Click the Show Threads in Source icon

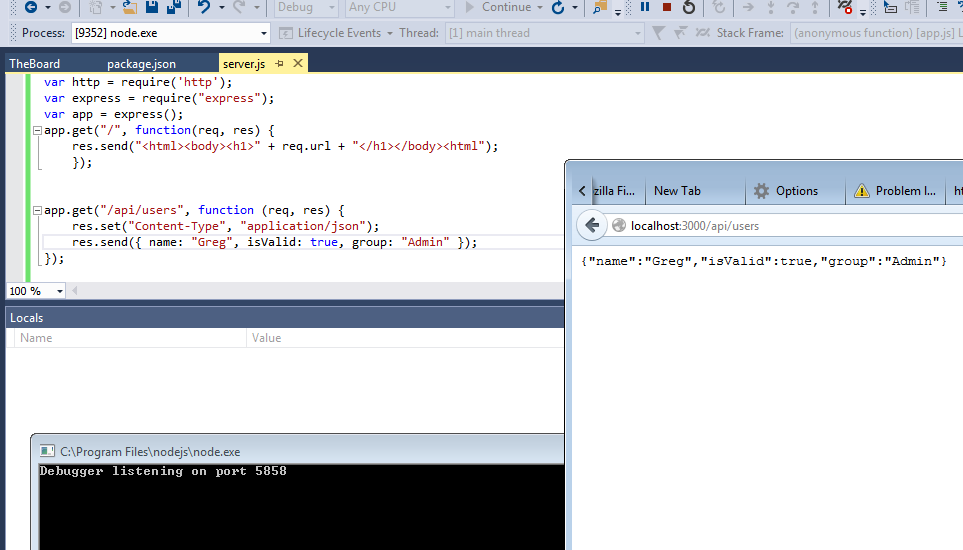click(703, 33)
